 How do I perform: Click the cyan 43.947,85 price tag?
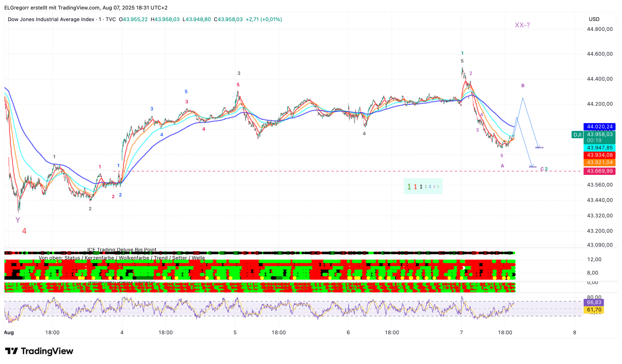(599, 148)
